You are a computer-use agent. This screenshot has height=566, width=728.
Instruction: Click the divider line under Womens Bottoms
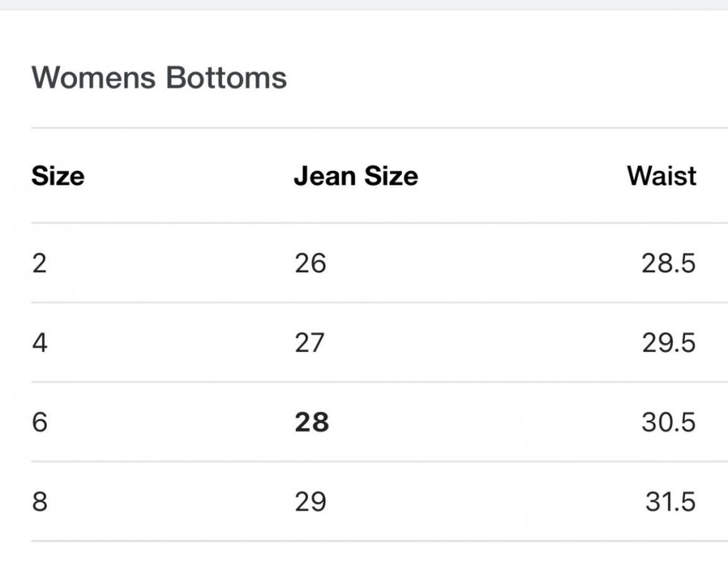379,127
